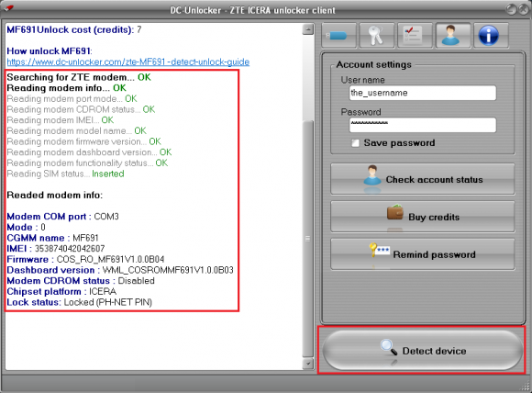Click the log scrollbar down arrow
The image size is (532, 393).
pos(307,364)
